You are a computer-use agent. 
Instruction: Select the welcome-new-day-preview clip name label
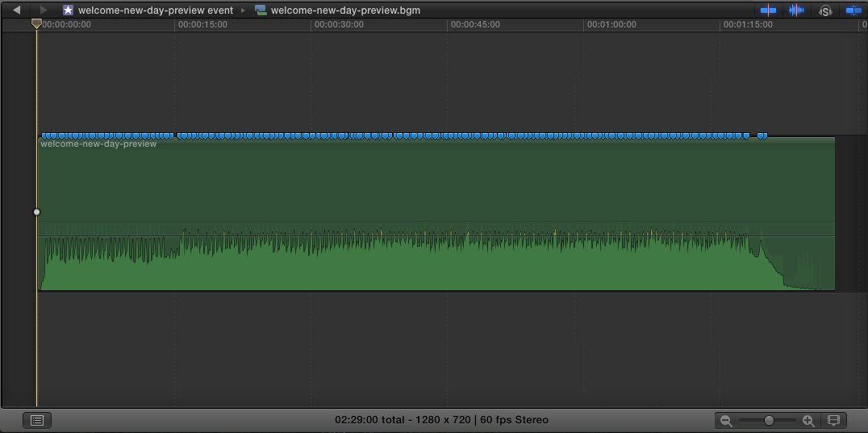[98, 144]
